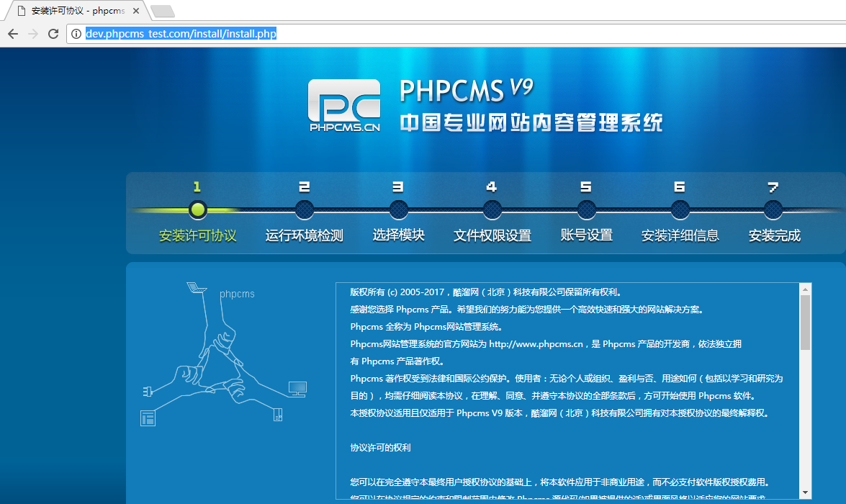Open a new tab button
The width and height of the screenshot is (846, 504).
point(162,12)
